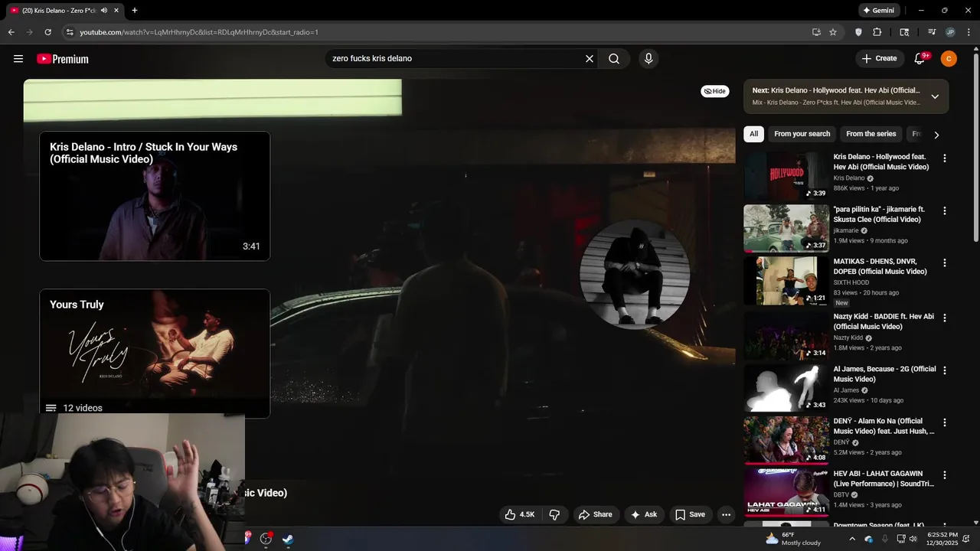Open Nazty Kidd BADDIE video thumbnail
This screenshot has height=551, width=980.
pos(786,335)
